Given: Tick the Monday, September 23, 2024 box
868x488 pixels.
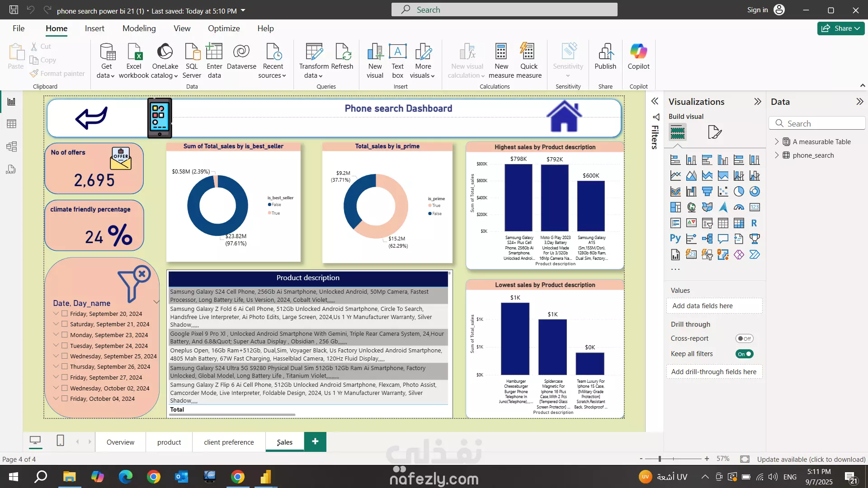Looking at the screenshot, I should tap(65, 335).
